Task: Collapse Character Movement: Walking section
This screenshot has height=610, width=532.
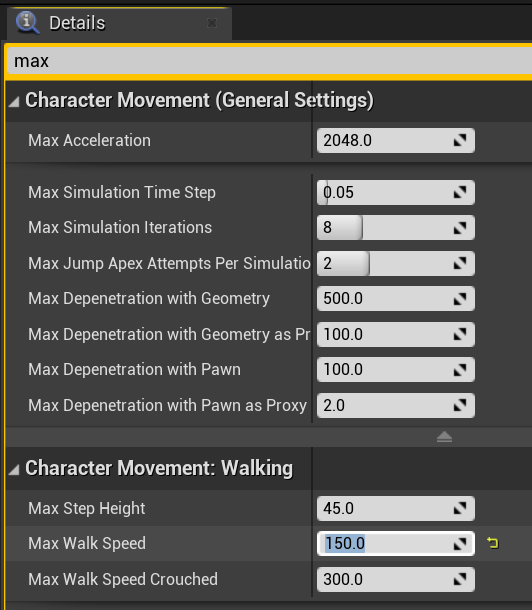Action: tap(14, 470)
